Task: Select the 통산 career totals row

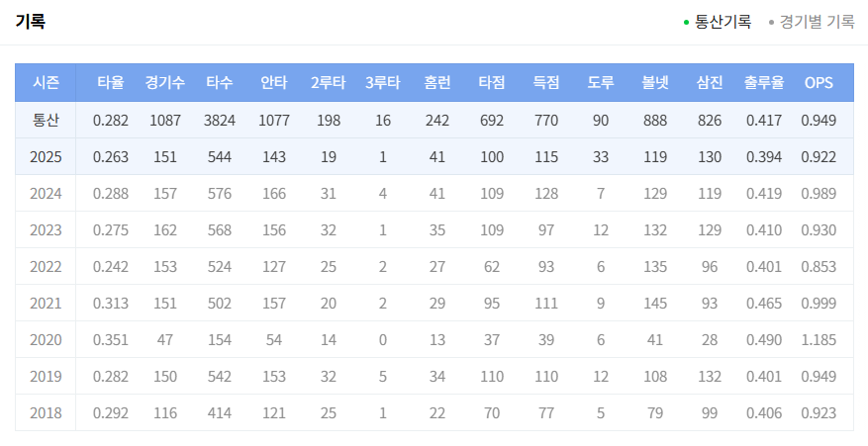Action: click(x=46, y=121)
